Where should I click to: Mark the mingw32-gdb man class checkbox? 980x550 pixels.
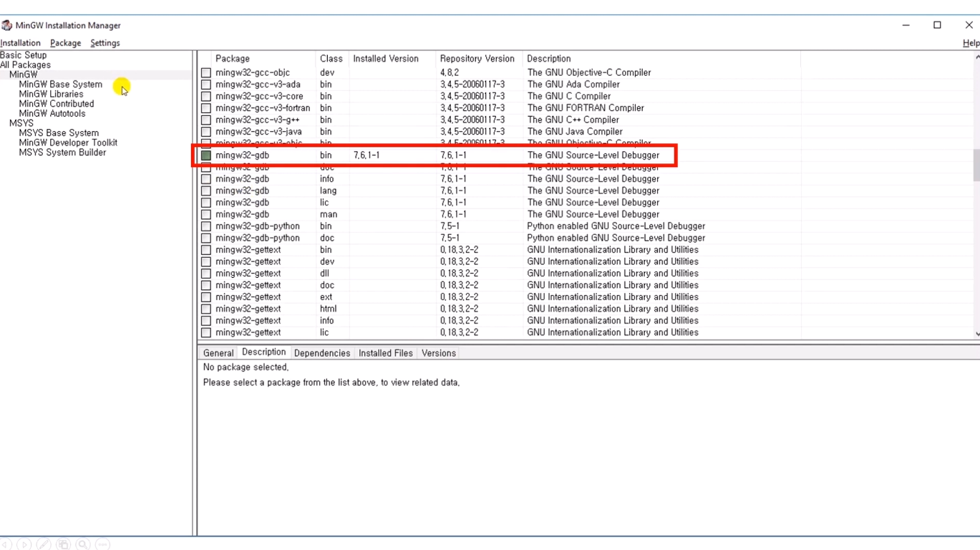click(x=206, y=214)
